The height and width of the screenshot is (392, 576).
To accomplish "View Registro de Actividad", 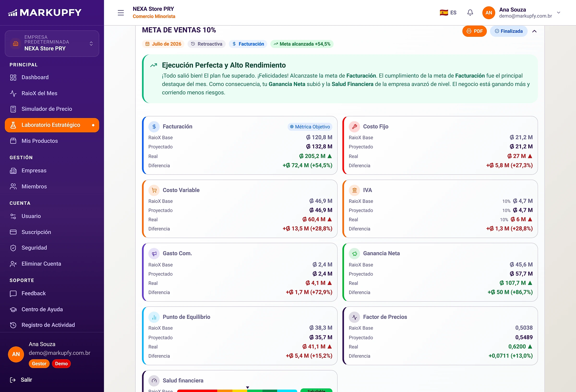I will point(52,325).
